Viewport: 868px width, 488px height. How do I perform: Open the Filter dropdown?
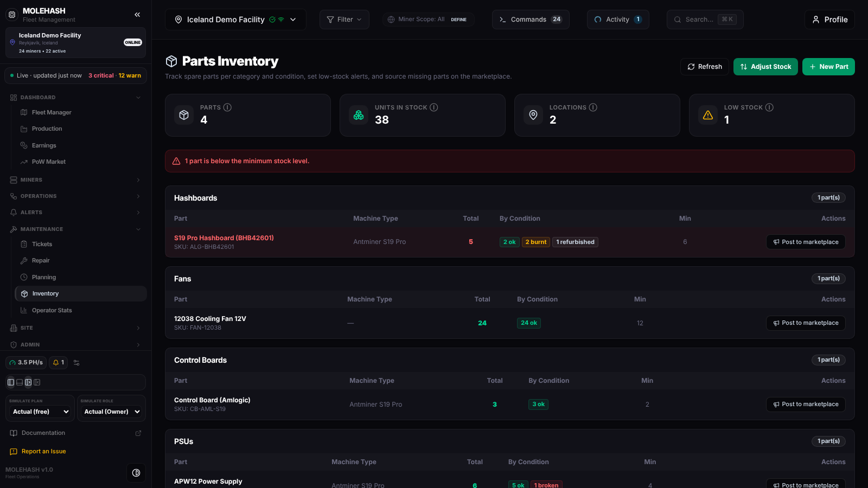pos(344,20)
